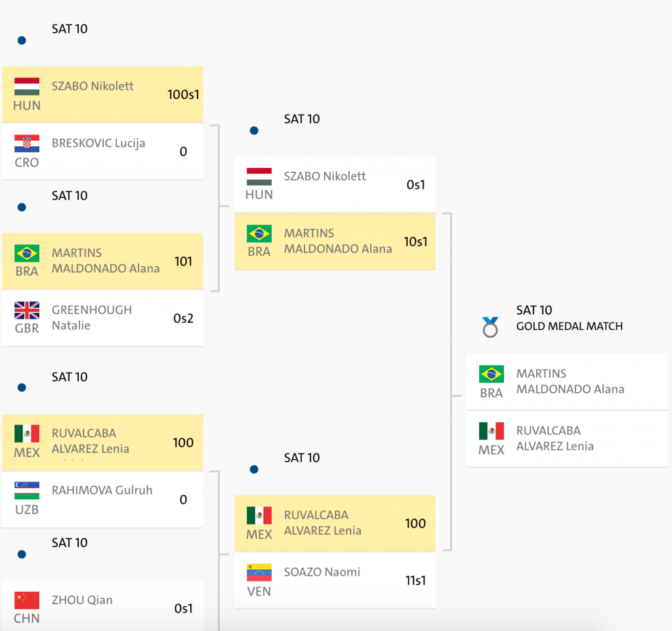Click the 10s1 score for MARTINS MALDONADO
The width and height of the screenshot is (672, 631).
coord(415,241)
